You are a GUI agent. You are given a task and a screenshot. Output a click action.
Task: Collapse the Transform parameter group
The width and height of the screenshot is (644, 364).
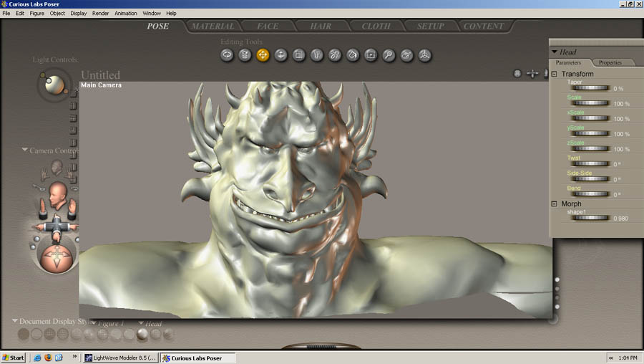click(554, 75)
